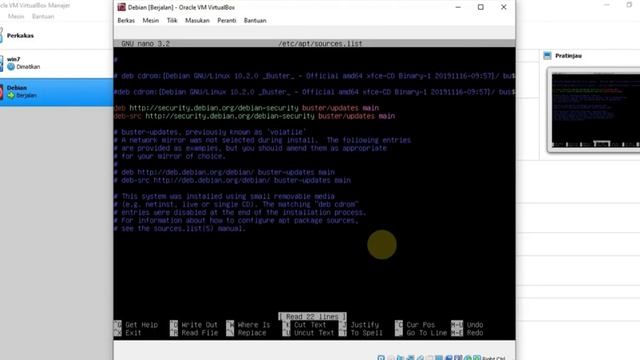The image size is (640, 360).
Task: Click the Right Ctrl host key indicator
Action: pos(494,358)
